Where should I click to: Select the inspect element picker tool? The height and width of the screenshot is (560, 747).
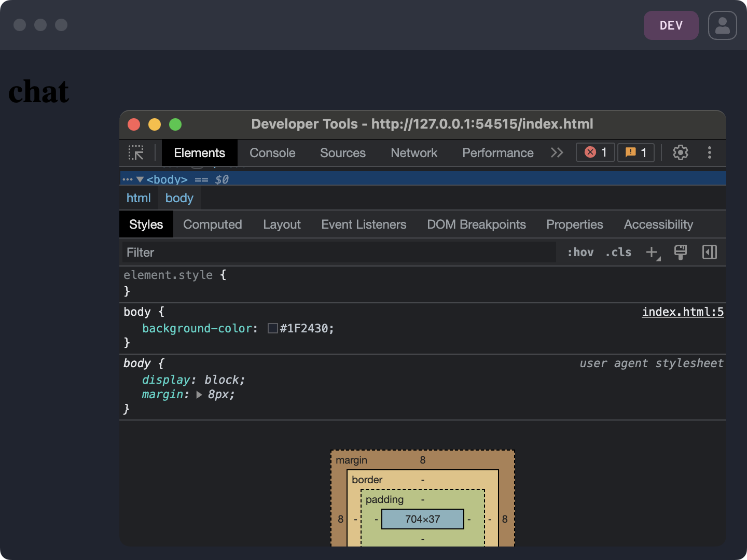[137, 152]
